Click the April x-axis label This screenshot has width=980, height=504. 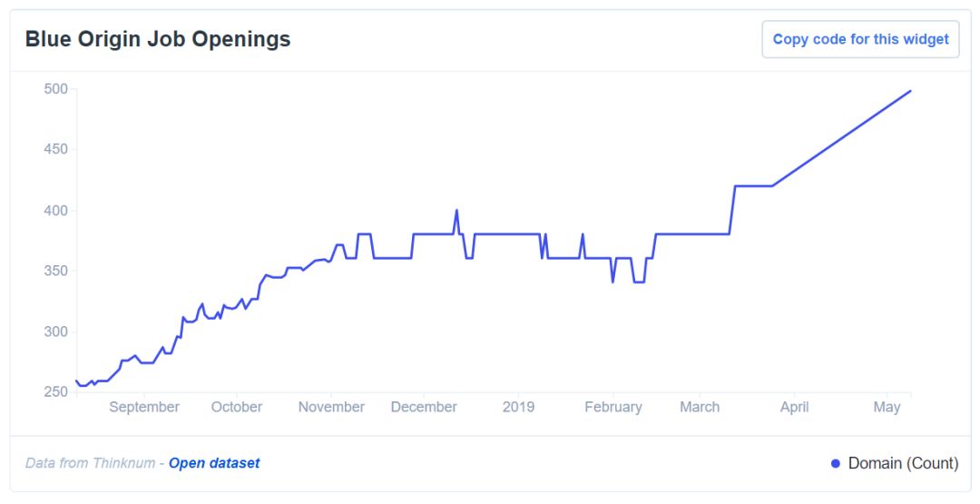coord(795,407)
